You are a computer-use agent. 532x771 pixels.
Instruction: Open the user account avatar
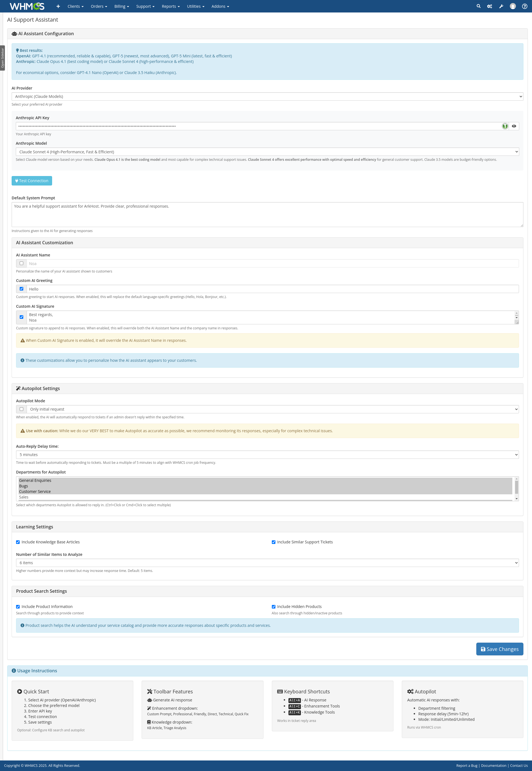(x=513, y=6)
